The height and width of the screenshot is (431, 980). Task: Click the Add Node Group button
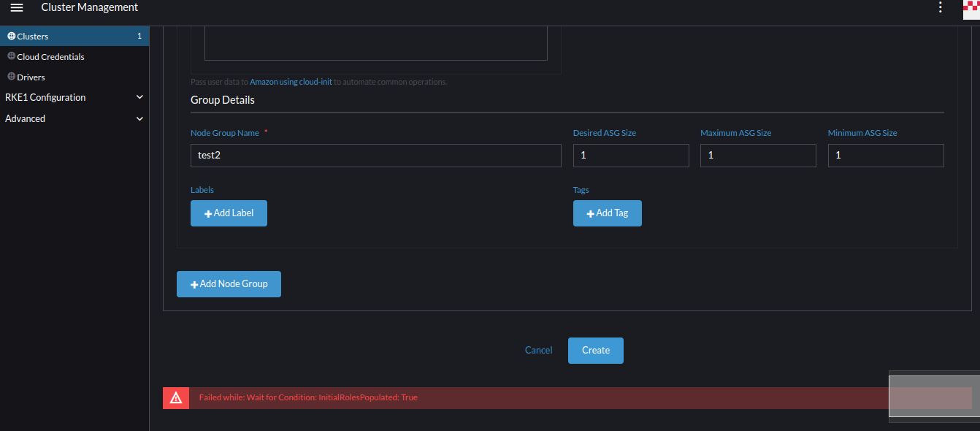tap(229, 283)
